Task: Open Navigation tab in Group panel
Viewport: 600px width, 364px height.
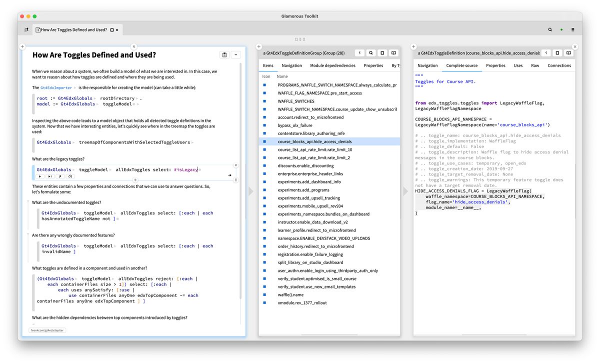Action: click(291, 65)
